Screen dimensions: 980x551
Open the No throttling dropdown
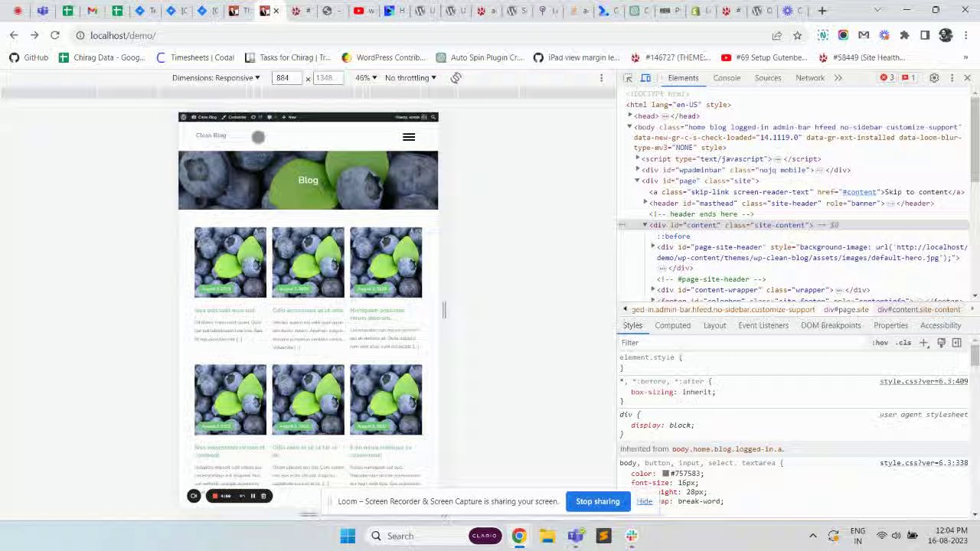point(410,78)
